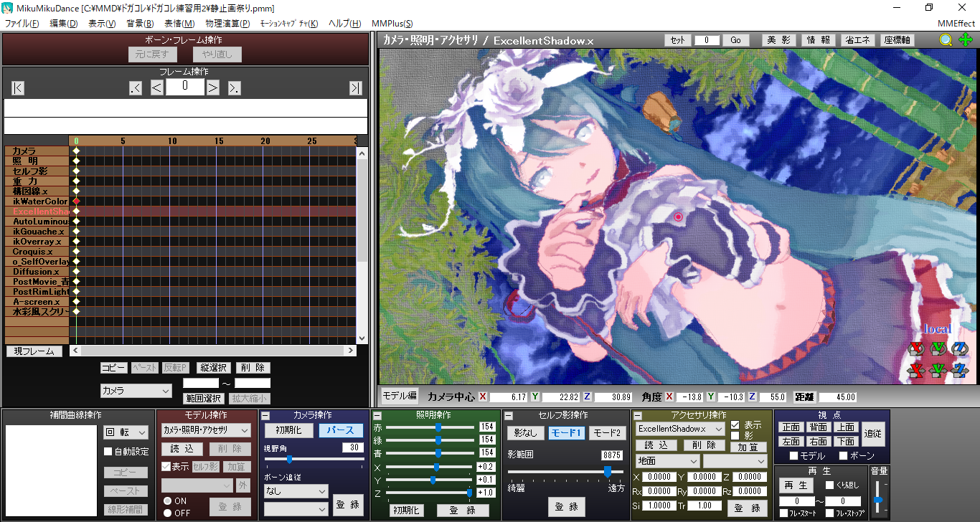980x522 pixels.
Task: Collapse the セルフ影操作 panel minus icon
Action: tap(508, 416)
